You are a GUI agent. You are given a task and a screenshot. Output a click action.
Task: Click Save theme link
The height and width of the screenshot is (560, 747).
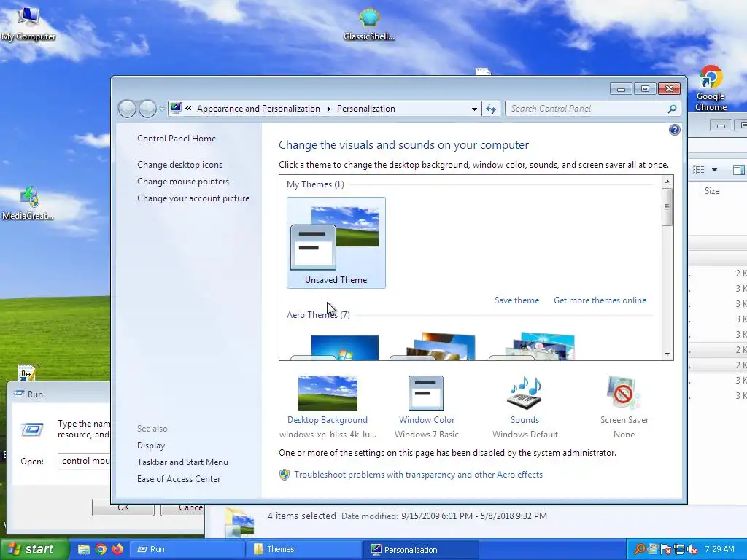[516, 300]
